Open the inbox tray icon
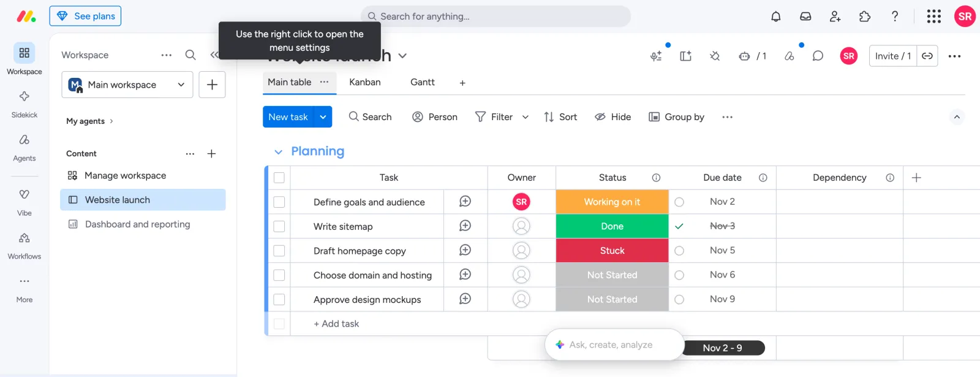 (x=805, y=17)
